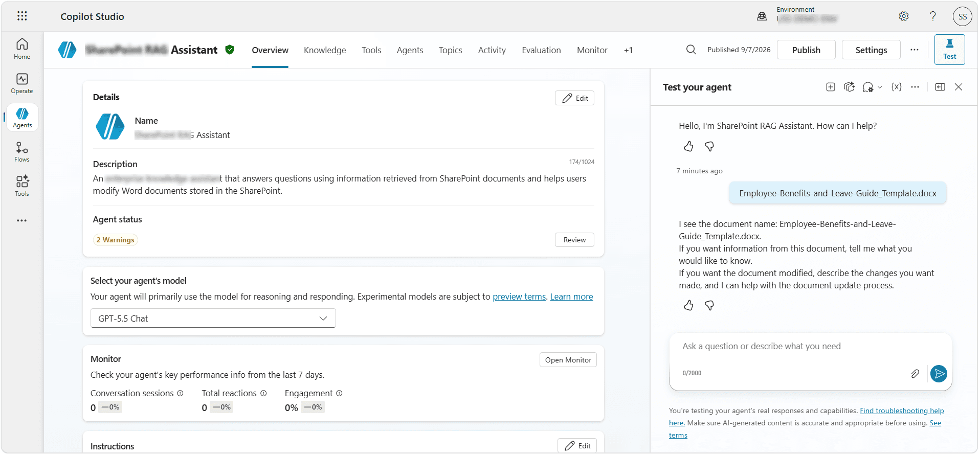Viewport: 980px width, 455px height.
Task: Thumbs down the document name reply
Action: 709,306
